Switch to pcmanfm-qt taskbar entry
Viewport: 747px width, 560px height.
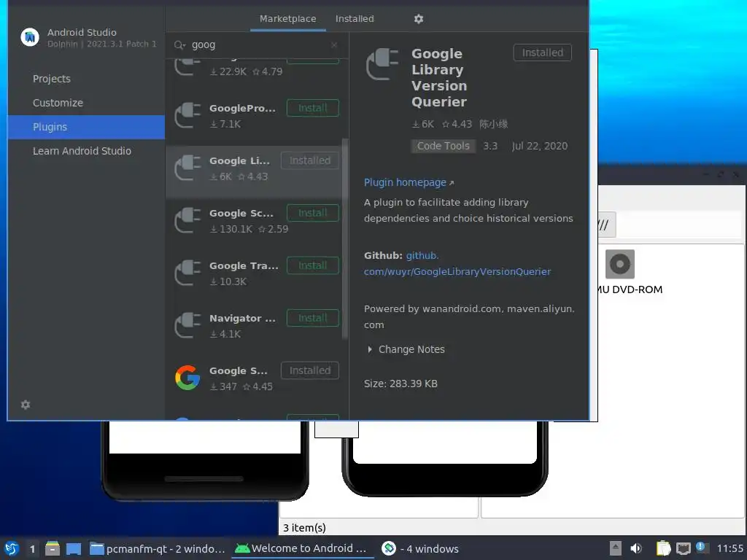point(158,548)
